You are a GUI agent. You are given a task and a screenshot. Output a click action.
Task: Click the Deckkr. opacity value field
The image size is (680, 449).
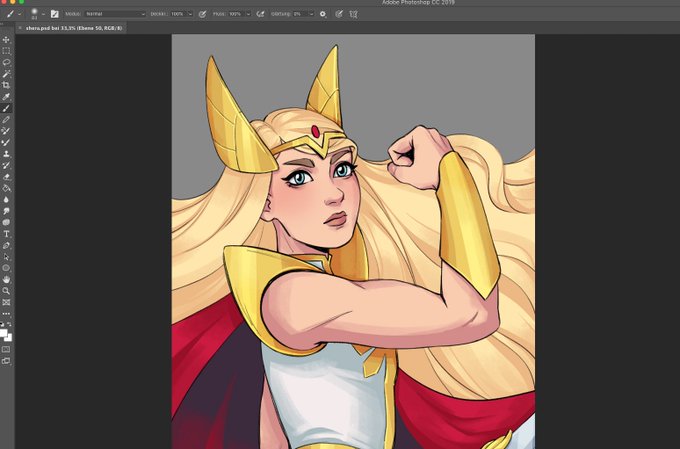(x=178, y=14)
